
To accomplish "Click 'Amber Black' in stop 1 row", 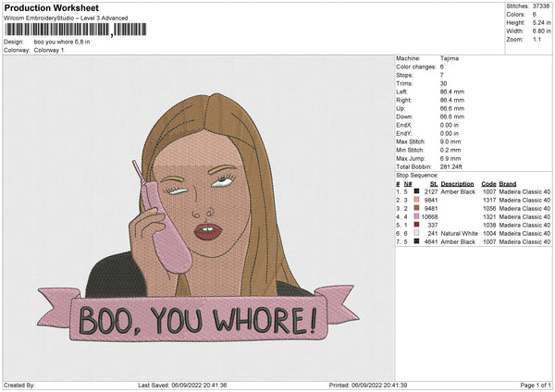I will coord(458,191).
